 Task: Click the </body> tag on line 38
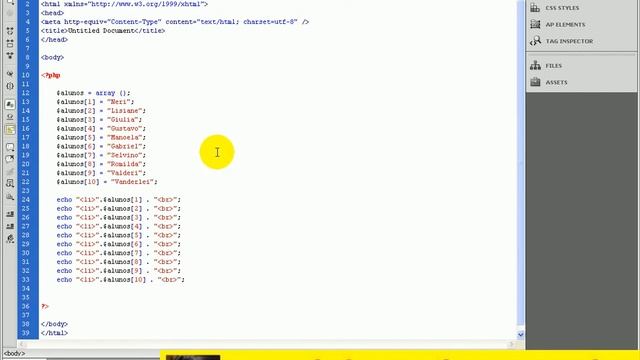[x=54, y=324]
